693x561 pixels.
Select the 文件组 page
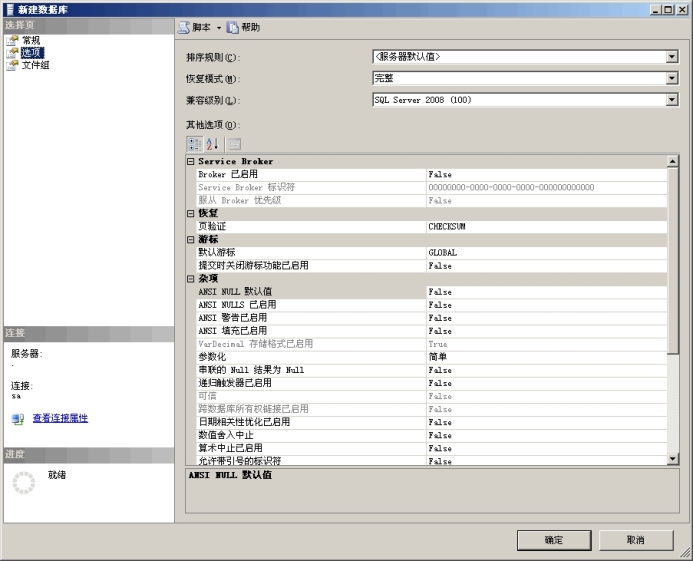[x=35, y=65]
